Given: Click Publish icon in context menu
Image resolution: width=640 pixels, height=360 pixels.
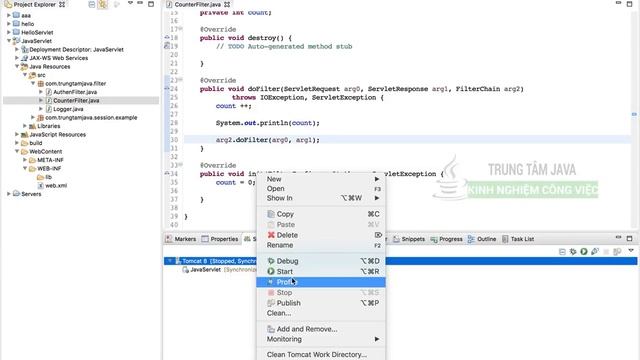Looking at the screenshot, I should [271, 303].
